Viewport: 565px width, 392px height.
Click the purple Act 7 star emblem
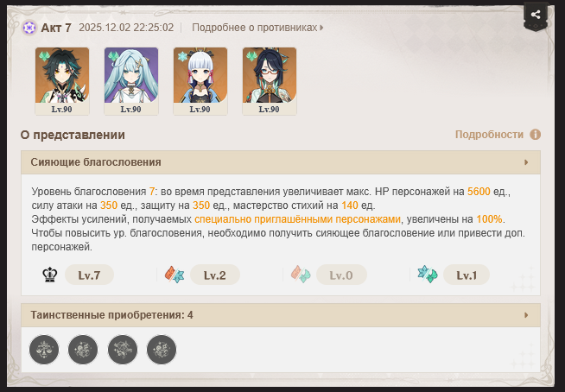[x=29, y=28]
